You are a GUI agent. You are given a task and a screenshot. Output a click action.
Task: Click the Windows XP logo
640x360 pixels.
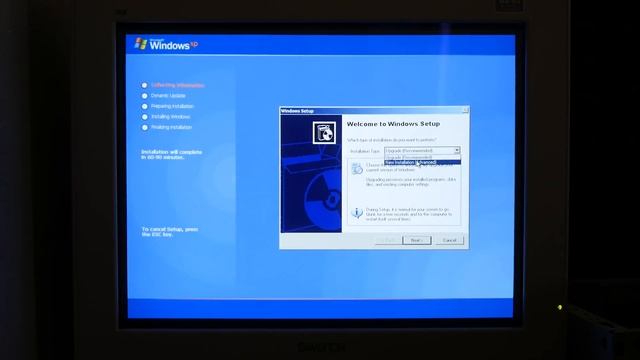coord(166,44)
